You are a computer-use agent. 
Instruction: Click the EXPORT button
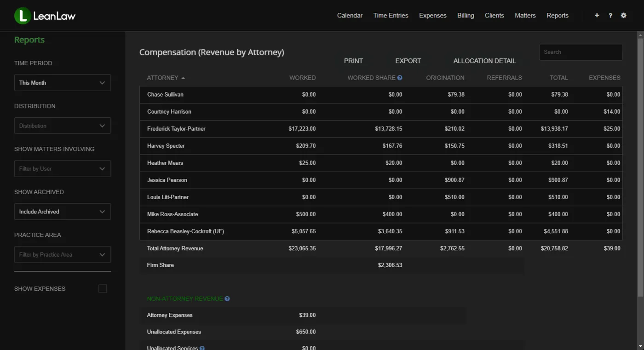[x=408, y=61]
